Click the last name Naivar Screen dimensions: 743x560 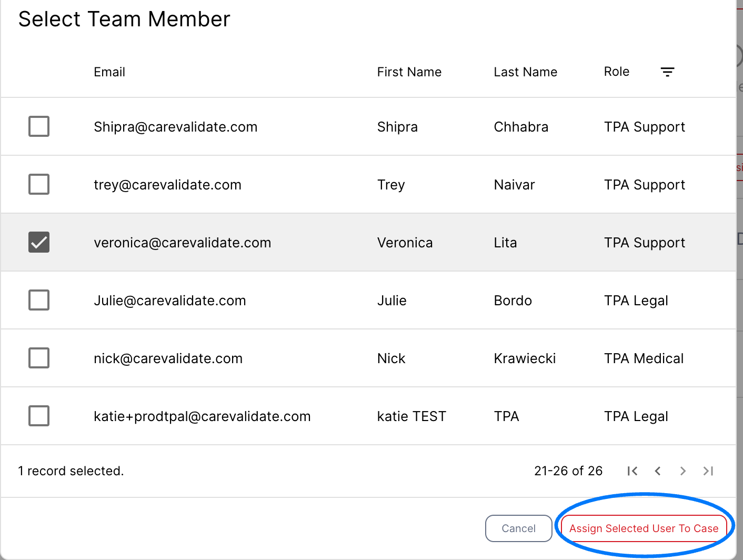(x=514, y=185)
